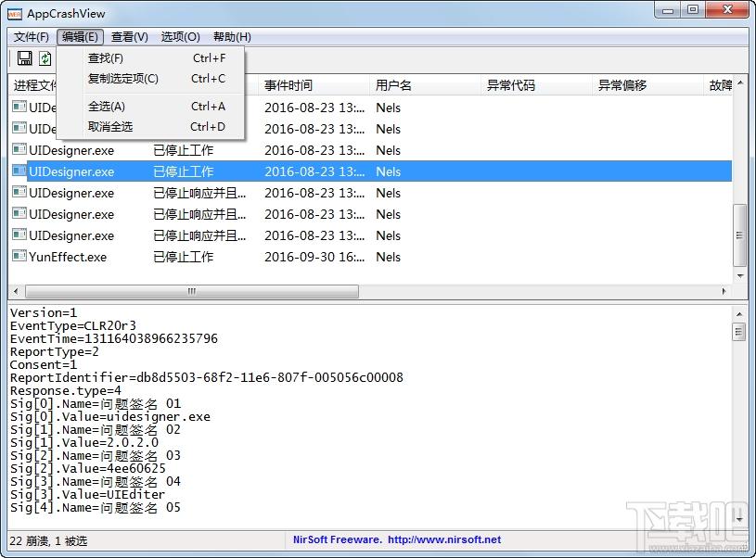
Task: Minimize the AppCrashView window
Action: [x=668, y=9]
